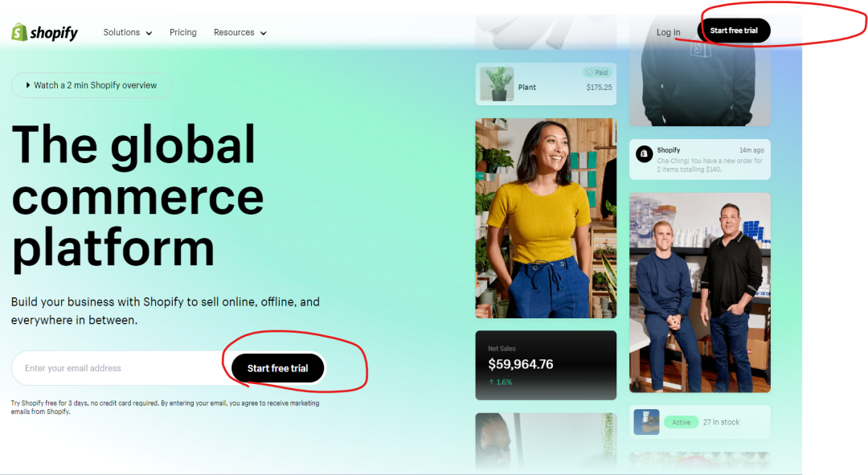Click the Resources chevron arrow
This screenshot has width=868, height=475.
[x=263, y=33]
